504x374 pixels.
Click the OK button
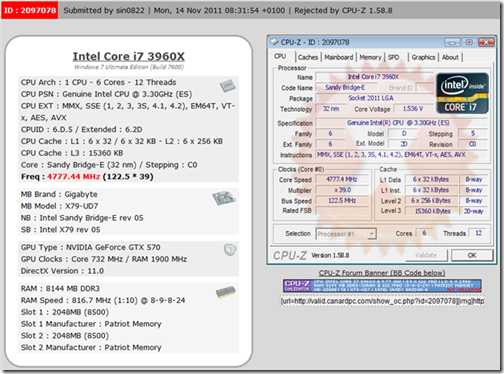472,255
